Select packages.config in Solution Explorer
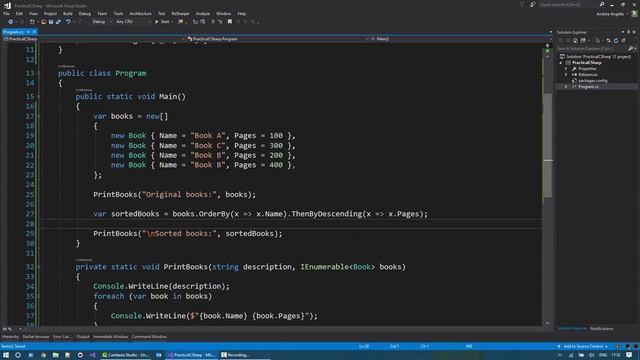This screenshot has width=640, height=360. pyautogui.click(x=593, y=81)
